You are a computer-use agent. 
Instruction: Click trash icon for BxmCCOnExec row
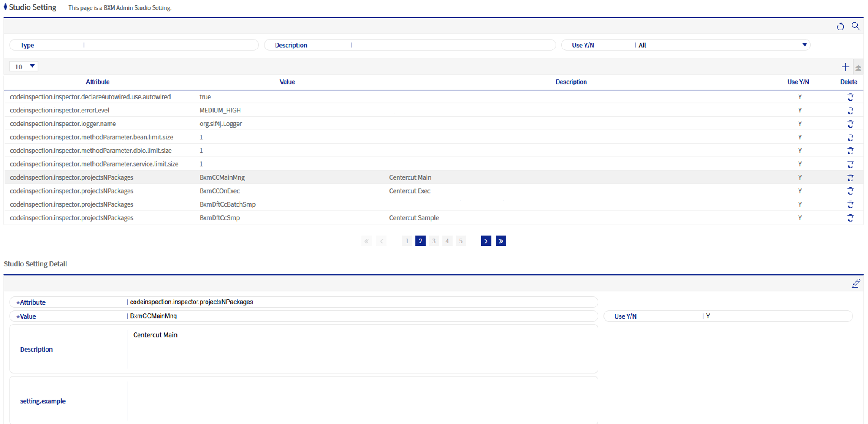click(850, 191)
